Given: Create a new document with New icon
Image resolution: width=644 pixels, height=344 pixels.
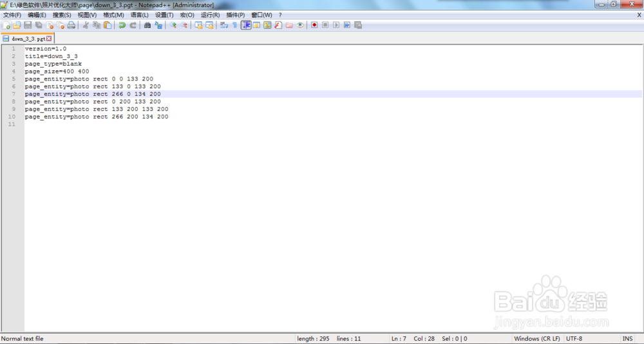Looking at the screenshot, I should 6,25.
